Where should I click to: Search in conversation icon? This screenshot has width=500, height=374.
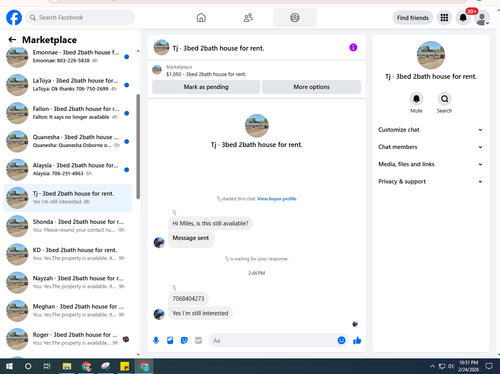[x=445, y=99]
